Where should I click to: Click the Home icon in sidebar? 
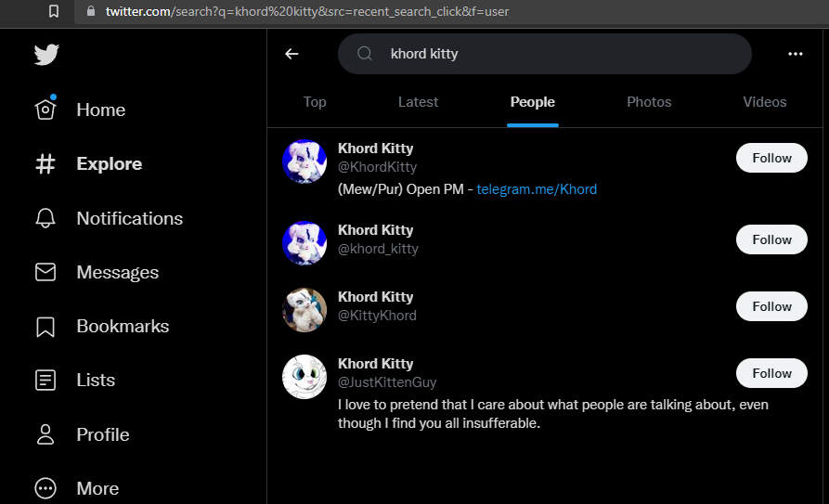point(45,109)
